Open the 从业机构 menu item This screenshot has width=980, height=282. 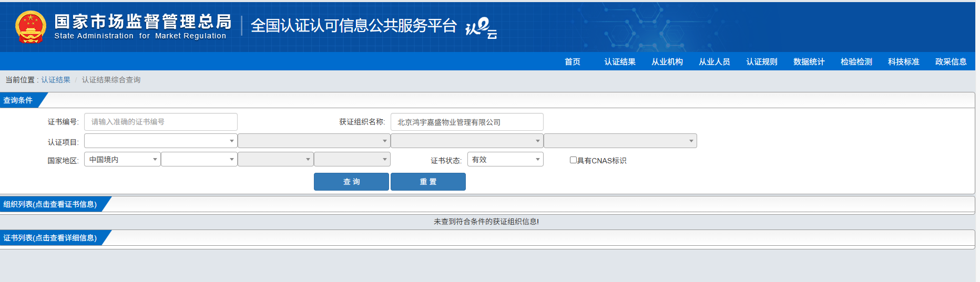(667, 61)
